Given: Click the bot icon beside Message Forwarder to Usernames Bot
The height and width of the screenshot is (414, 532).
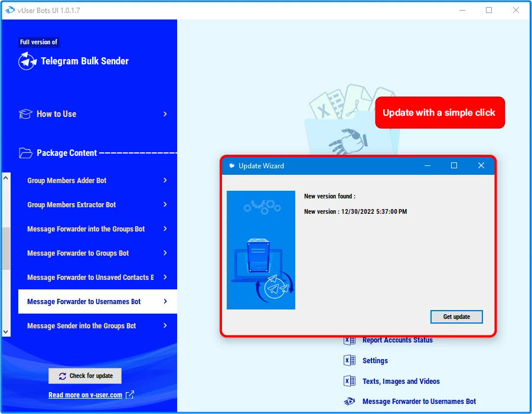Looking at the screenshot, I should click(x=350, y=402).
